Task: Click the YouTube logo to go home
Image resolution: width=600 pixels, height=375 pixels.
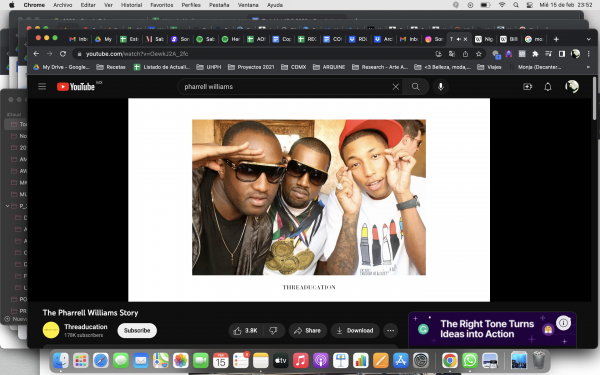Action: click(x=76, y=87)
